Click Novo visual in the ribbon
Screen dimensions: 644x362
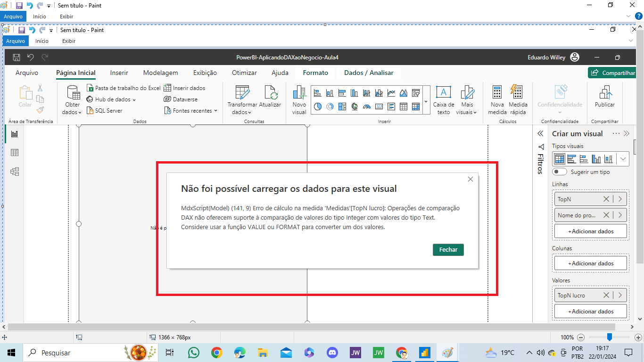(299, 100)
